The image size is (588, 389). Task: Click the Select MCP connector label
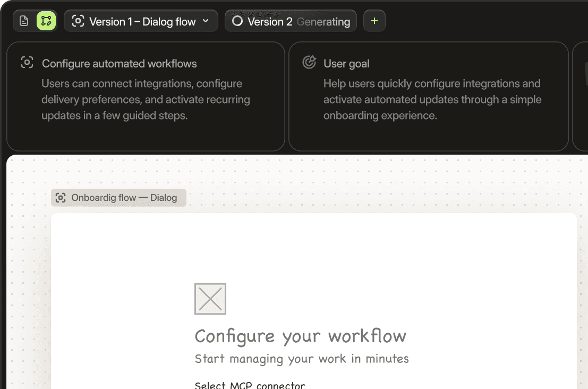250,385
